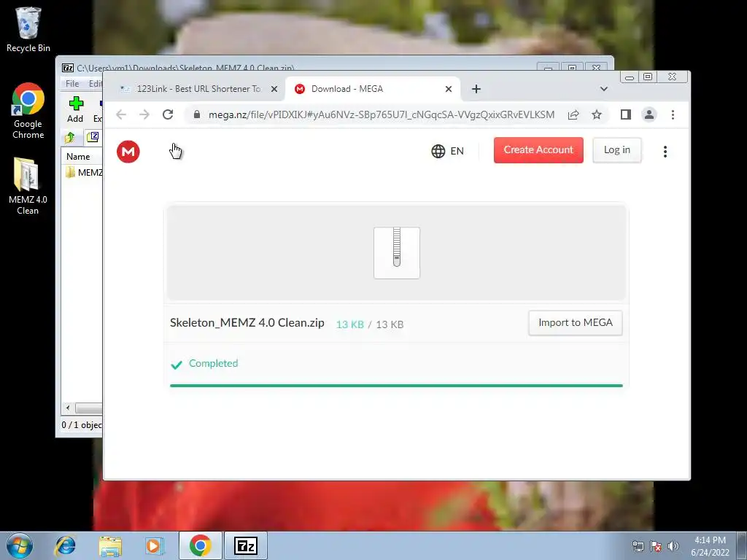Click the completed green progress bar
The height and width of the screenshot is (560, 747).
[x=396, y=386]
